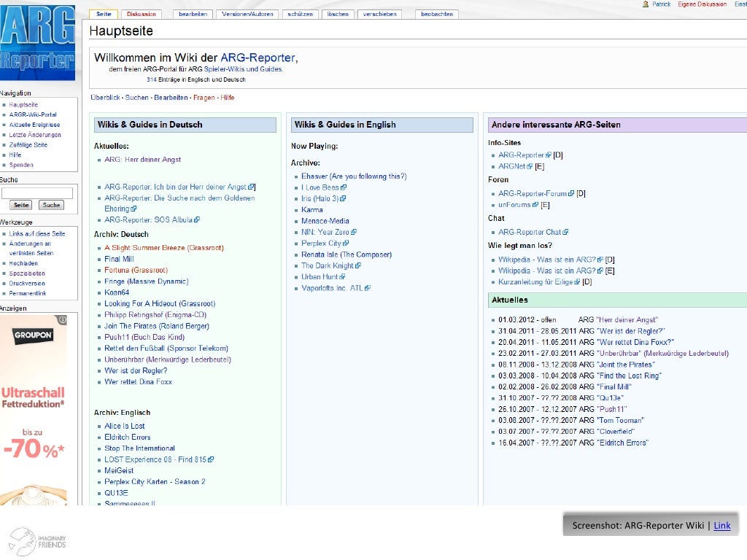The width and height of the screenshot is (747, 560).
Task: Open Aktuelle Ereignisse link
Action: click(35, 125)
